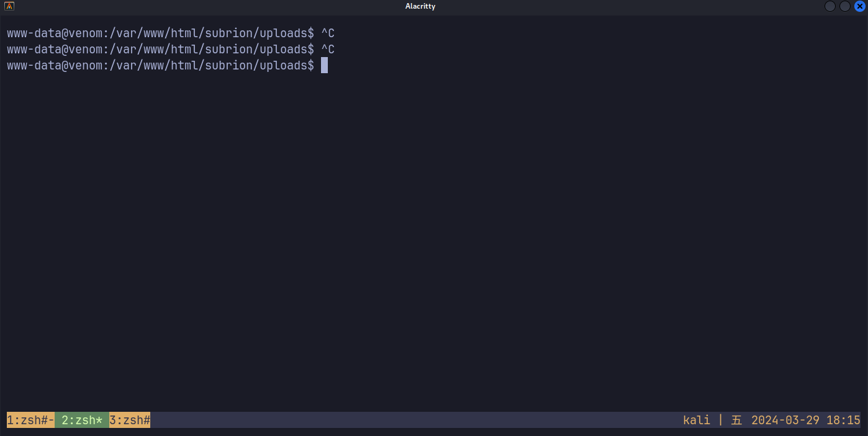Click the pipe separator after kali
Viewport: 868px width, 436px height.
pos(720,420)
